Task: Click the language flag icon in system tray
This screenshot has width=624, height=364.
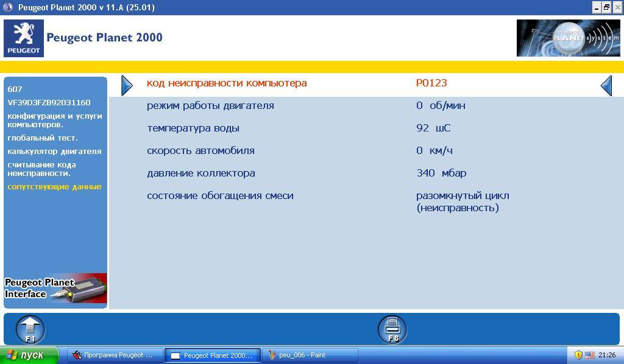Action: [589, 355]
